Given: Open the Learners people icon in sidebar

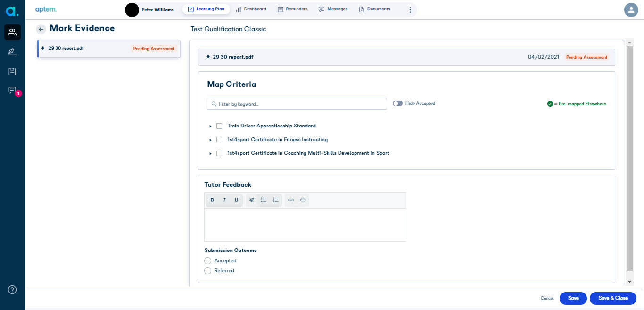Looking at the screenshot, I should click(x=12, y=32).
